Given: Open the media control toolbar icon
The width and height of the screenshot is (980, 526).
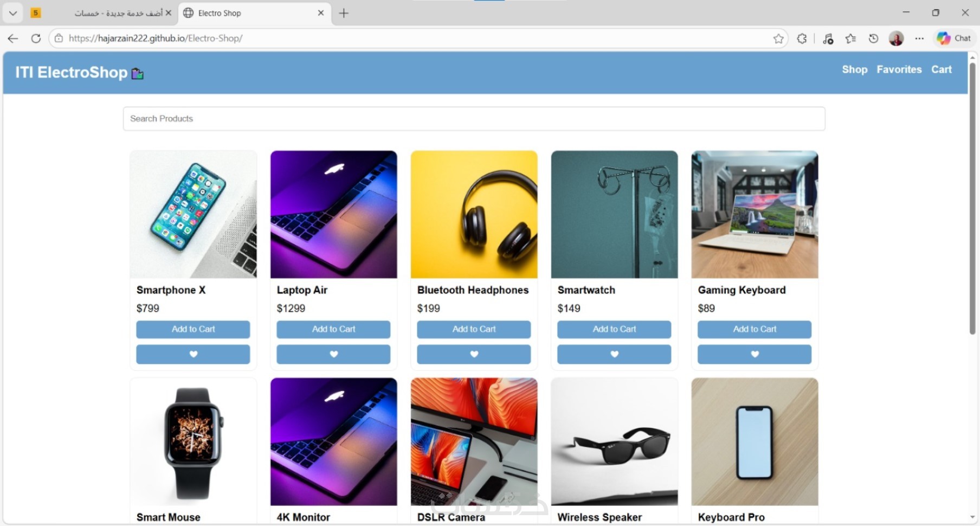Looking at the screenshot, I should click(x=828, y=39).
